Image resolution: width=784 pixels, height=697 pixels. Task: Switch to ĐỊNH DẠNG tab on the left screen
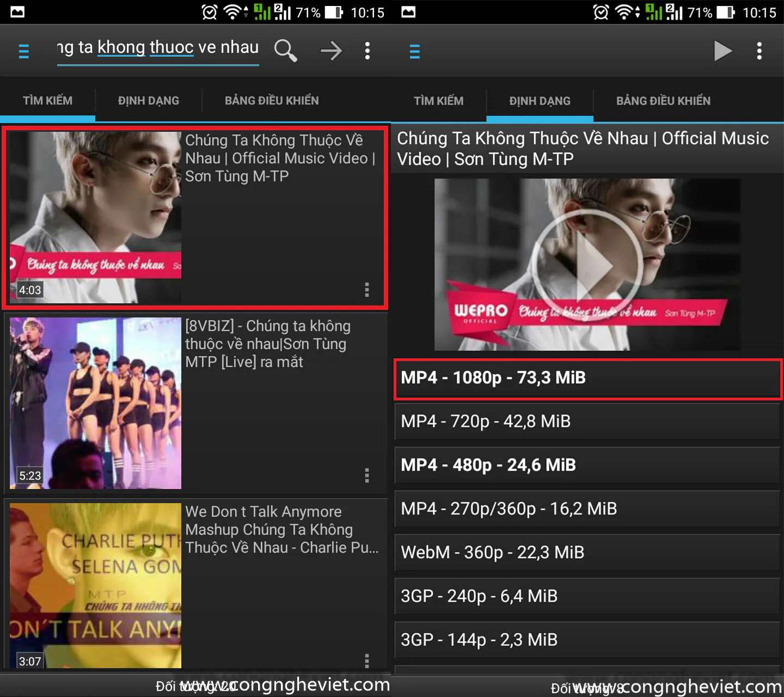pos(149,100)
